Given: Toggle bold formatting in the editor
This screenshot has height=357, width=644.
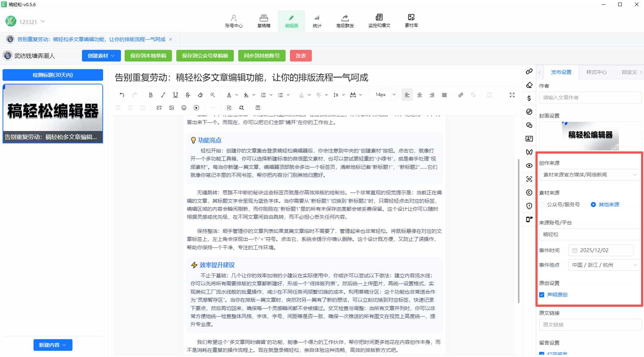Looking at the screenshot, I should (x=150, y=95).
